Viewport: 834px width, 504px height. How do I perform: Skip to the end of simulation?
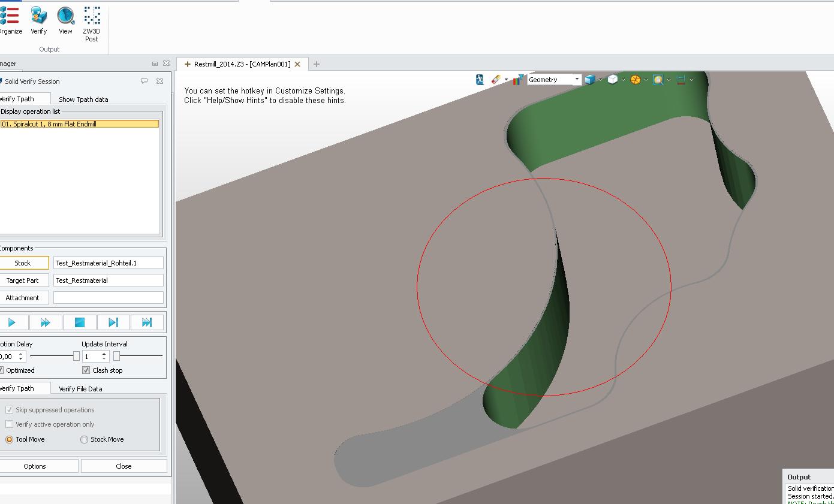(147, 322)
